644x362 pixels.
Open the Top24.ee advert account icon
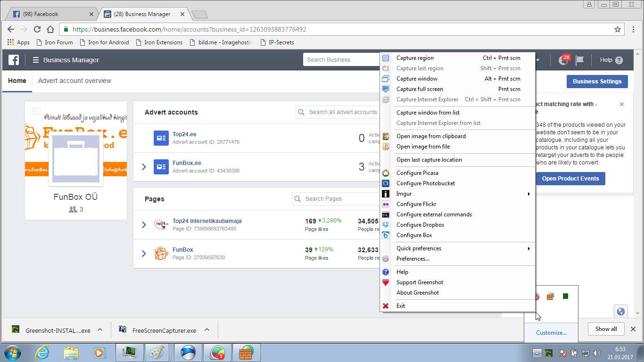click(x=161, y=138)
